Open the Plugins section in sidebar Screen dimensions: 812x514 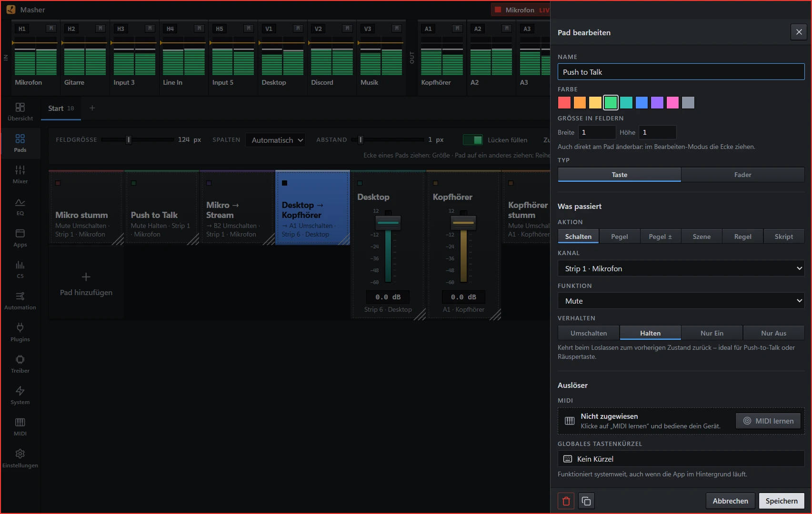point(20,333)
